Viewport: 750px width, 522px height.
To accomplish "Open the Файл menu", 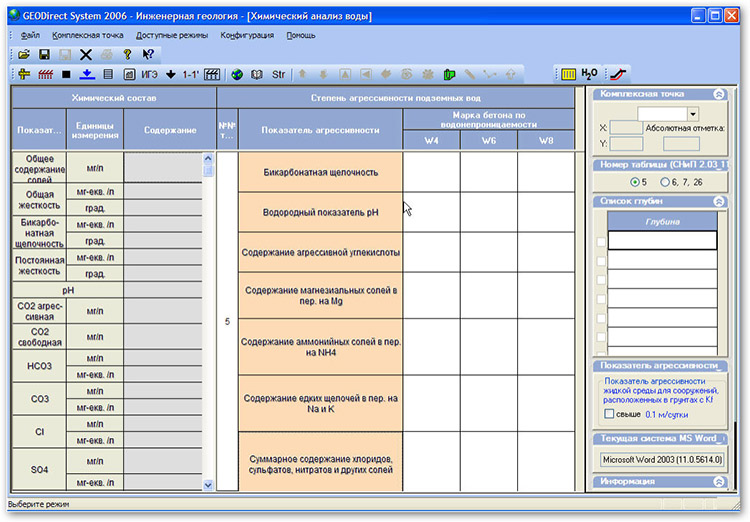I will (30, 34).
